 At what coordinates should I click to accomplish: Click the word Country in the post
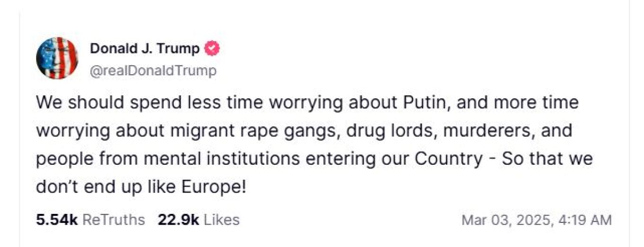pyautogui.click(x=448, y=159)
